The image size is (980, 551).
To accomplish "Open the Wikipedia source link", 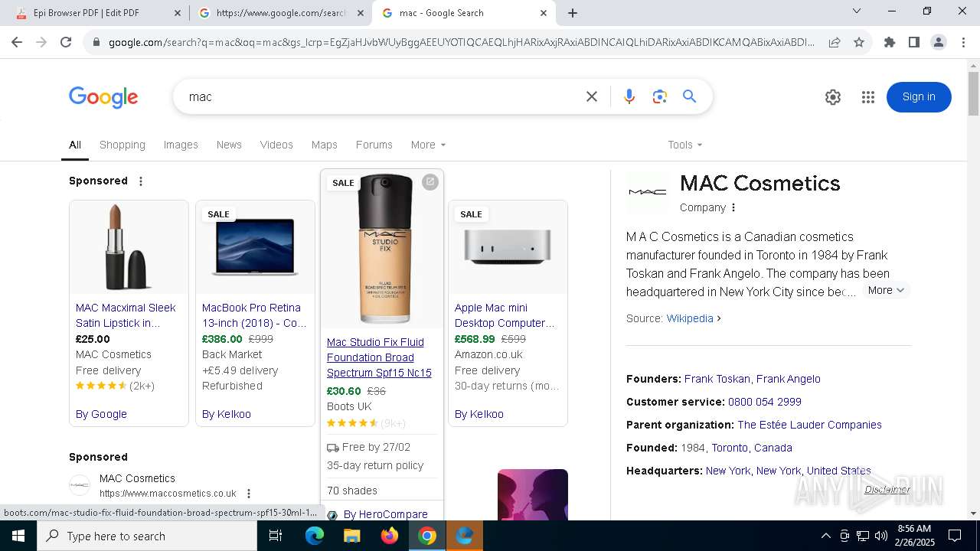I will [690, 318].
